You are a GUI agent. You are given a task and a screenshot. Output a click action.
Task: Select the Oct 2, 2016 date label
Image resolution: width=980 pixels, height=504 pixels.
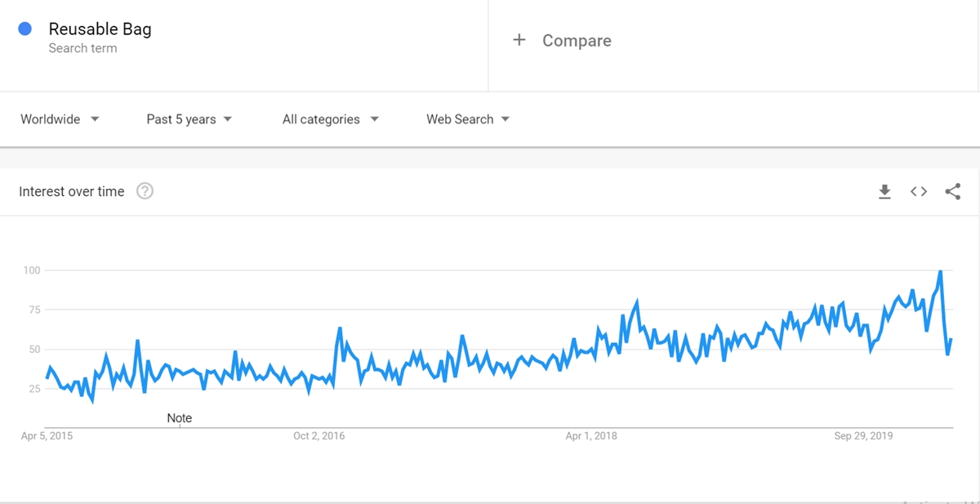(x=318, y=436)
